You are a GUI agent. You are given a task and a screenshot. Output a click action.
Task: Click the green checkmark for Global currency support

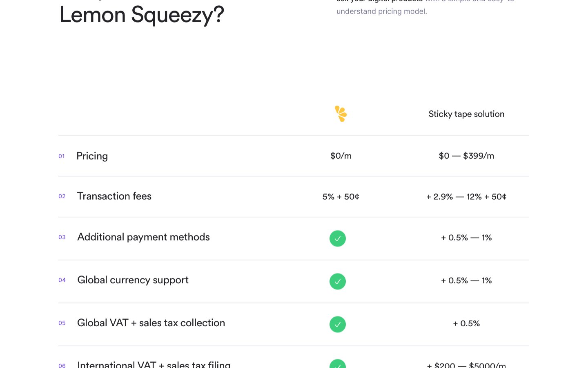point(338,281)
